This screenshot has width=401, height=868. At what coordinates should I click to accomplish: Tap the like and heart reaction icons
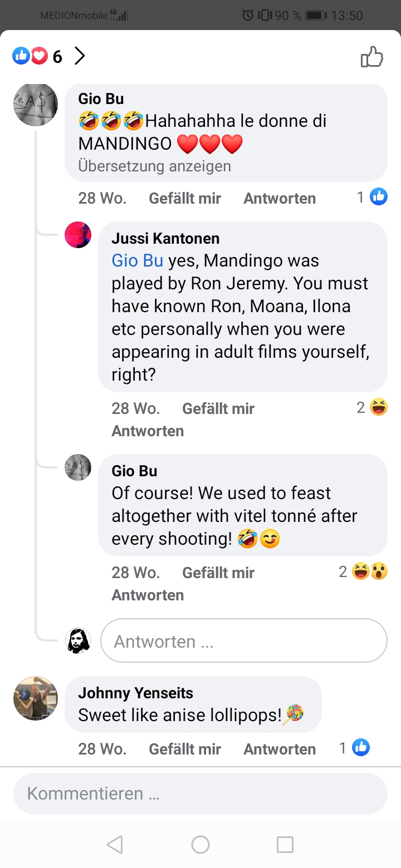pyautogui.click(x=30, y=56)
